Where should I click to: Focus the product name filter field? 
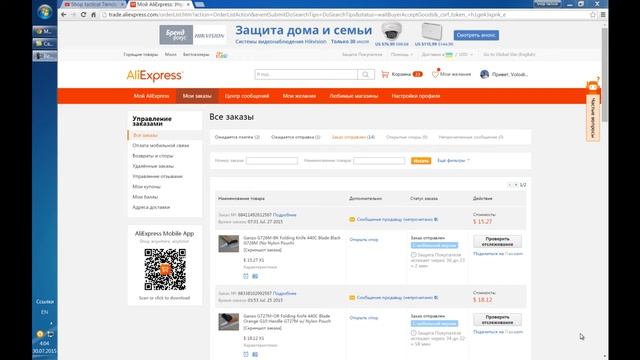point(379,161)
